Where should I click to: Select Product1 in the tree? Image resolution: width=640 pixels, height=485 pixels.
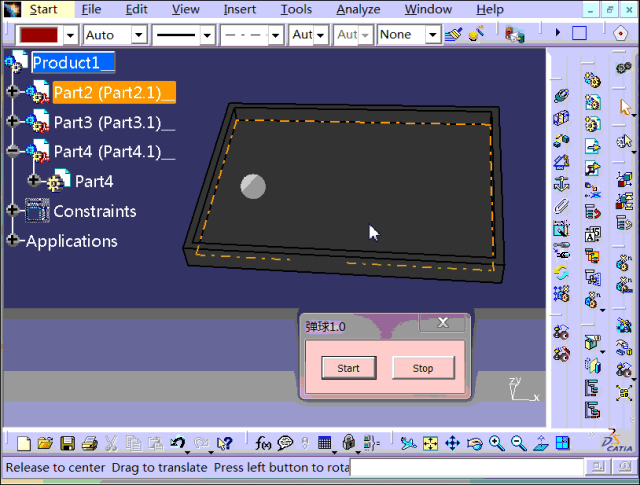pyautogui.click(x=73, y=62)
